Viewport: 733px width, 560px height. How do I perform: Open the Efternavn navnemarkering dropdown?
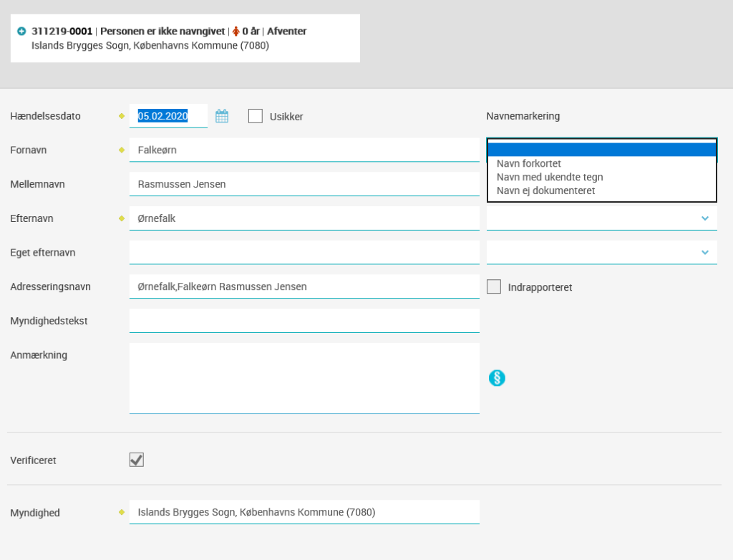coord(601,218)
